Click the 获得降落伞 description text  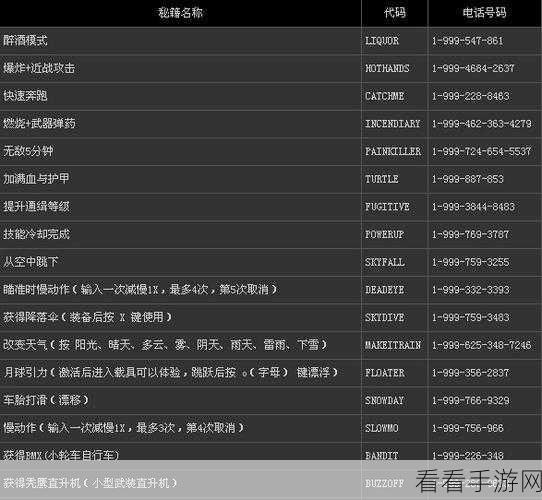coord(87,317)
